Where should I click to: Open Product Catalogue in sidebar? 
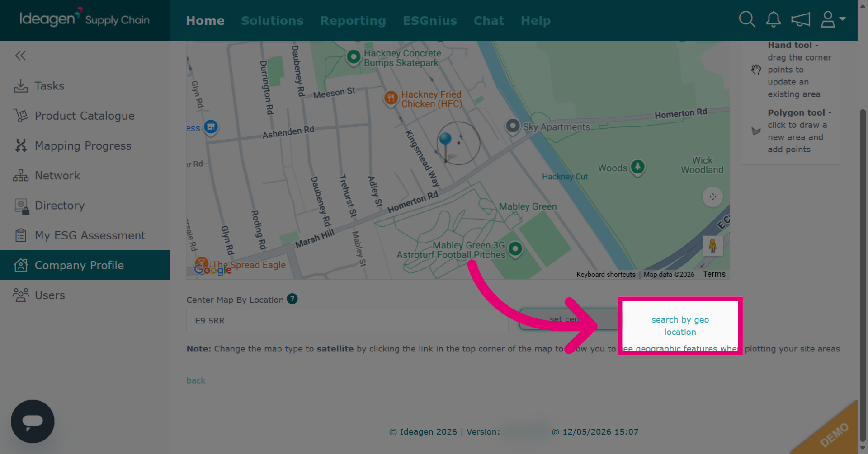pos(85,116)
